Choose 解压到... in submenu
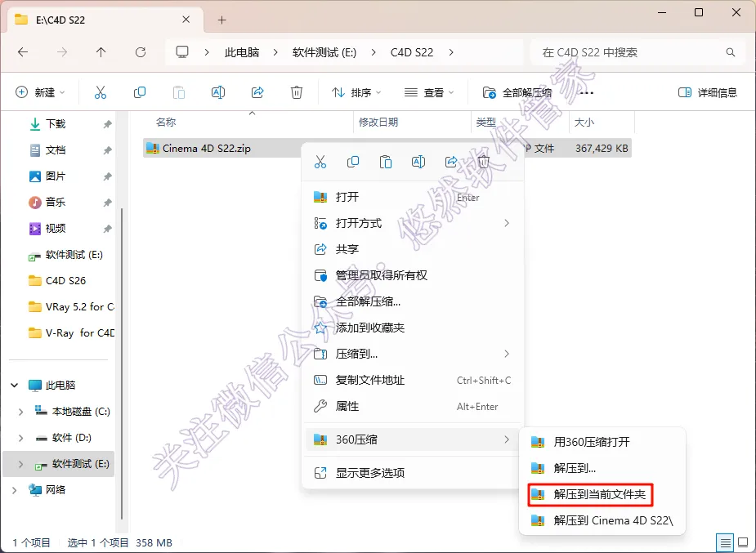This screenshot has height=553, width=756. click(602, 468)
